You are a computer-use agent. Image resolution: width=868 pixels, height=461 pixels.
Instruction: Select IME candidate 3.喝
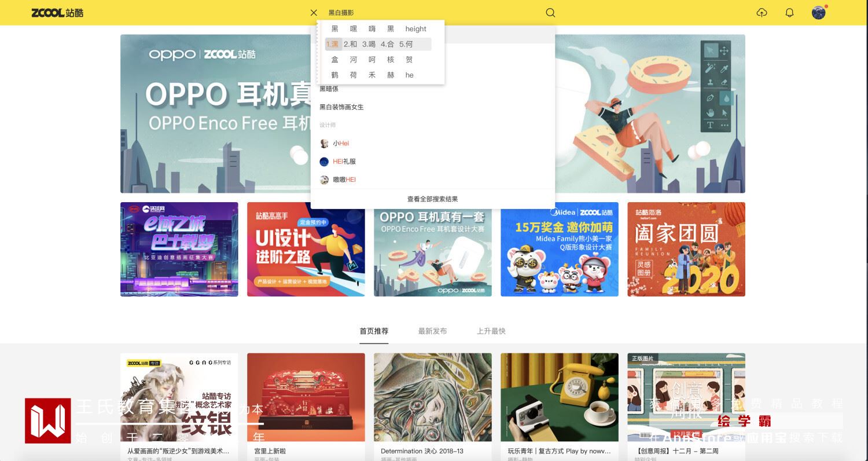click(x=369, y=44)
